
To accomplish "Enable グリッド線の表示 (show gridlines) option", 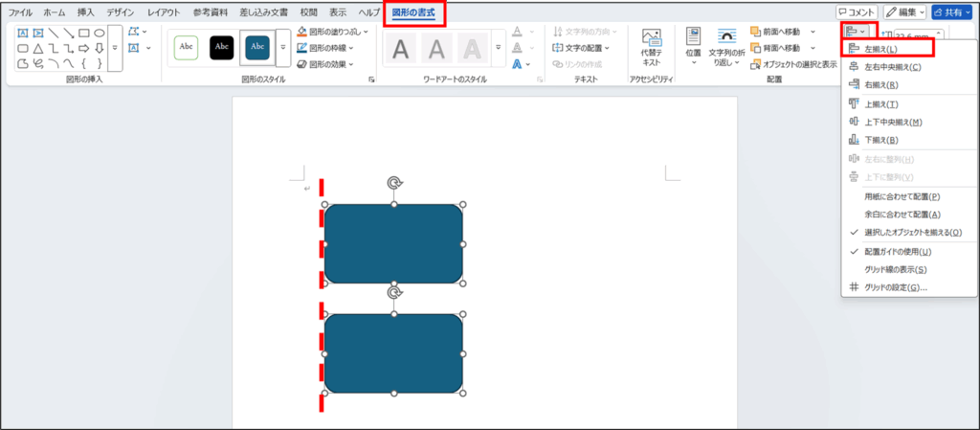I will click(895, 269).
